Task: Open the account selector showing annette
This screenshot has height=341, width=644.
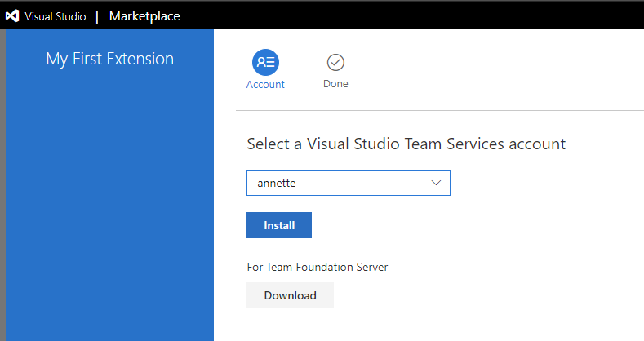Action: (348, 183)
